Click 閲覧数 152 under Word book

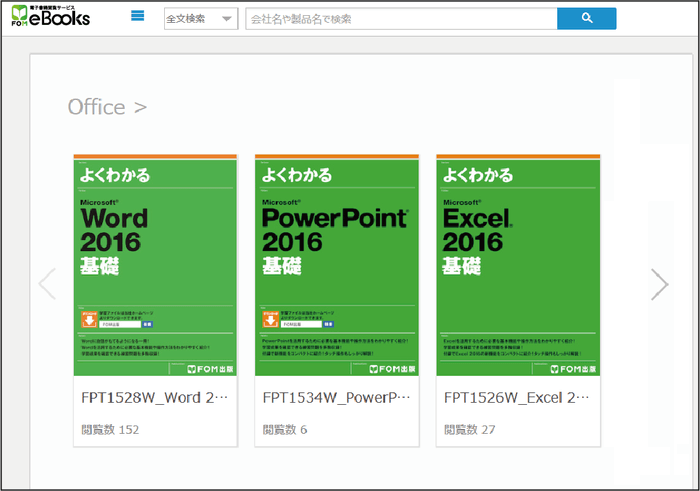[x=110, y=429]
